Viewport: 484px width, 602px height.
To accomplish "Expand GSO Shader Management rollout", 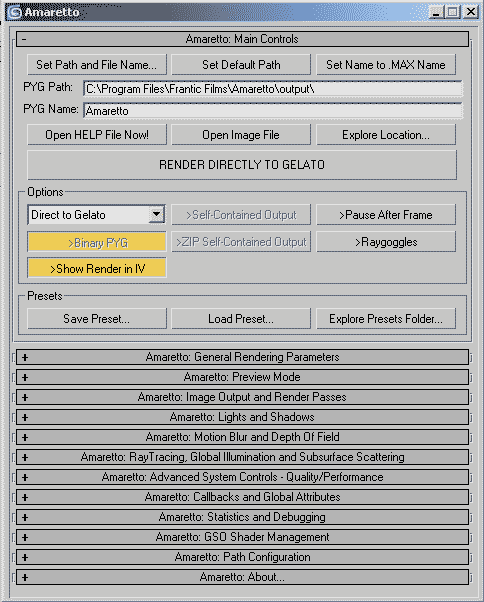I will point(242,537).
